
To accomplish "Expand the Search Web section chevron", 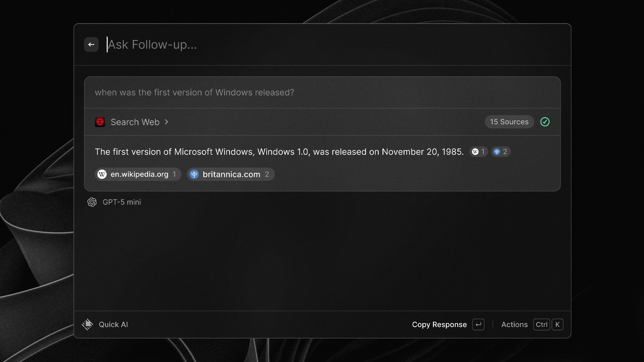I will (166, 122).
